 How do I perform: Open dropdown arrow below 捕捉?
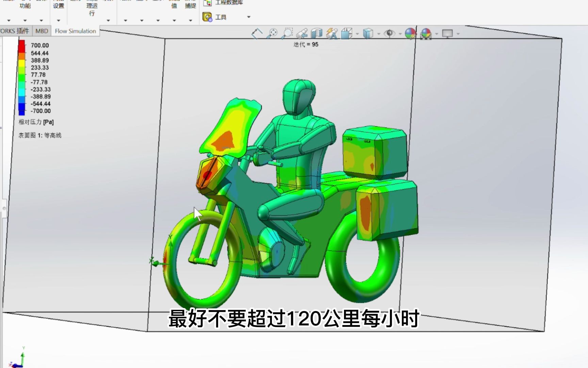click(x=191, y=20)
